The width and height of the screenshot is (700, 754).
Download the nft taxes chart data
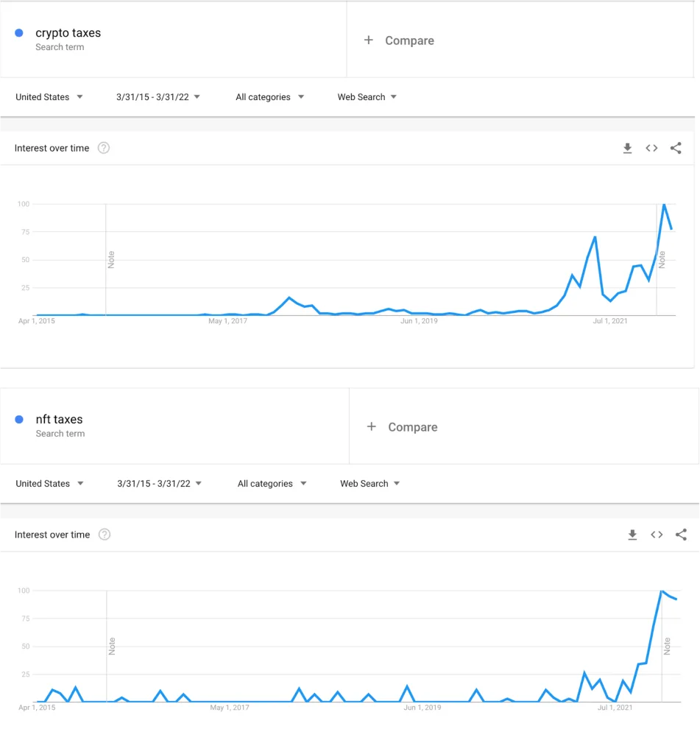pos(632,535)
